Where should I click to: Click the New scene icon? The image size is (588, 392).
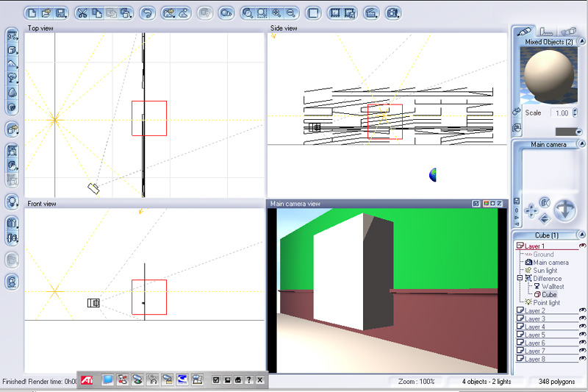(33, 13)
